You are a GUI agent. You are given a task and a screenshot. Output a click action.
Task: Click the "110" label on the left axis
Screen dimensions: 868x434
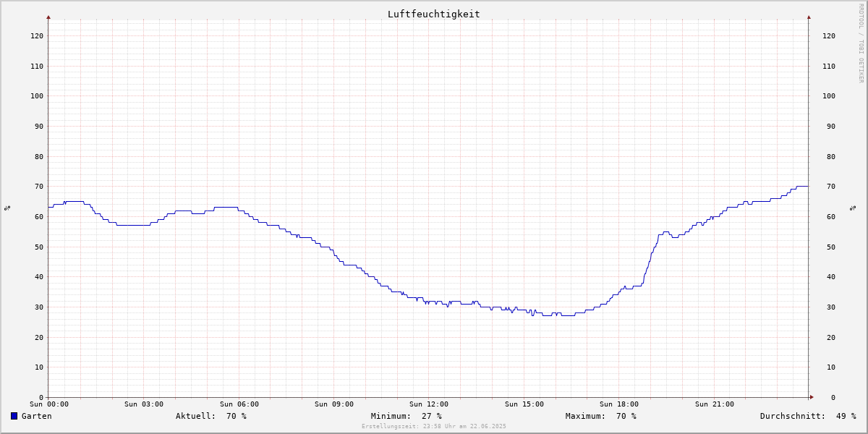coord(37,66)
